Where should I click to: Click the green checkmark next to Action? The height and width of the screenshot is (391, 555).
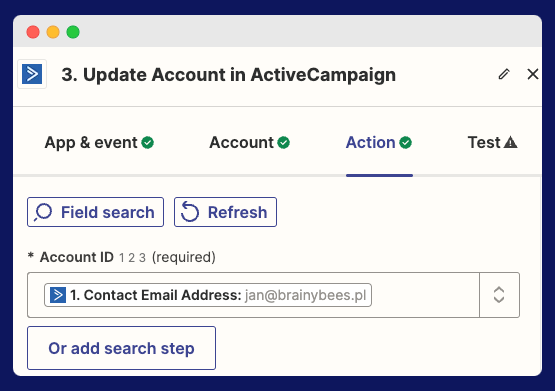[x=406, y=143]
